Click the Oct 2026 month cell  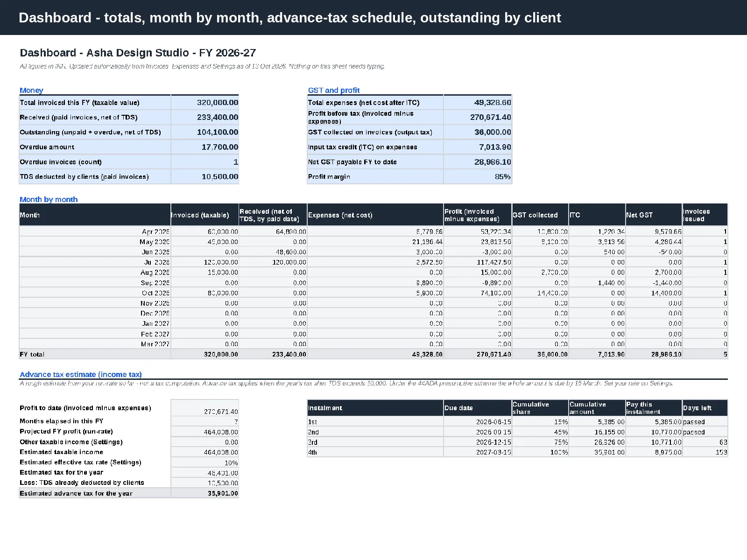(x=95, y=293)
